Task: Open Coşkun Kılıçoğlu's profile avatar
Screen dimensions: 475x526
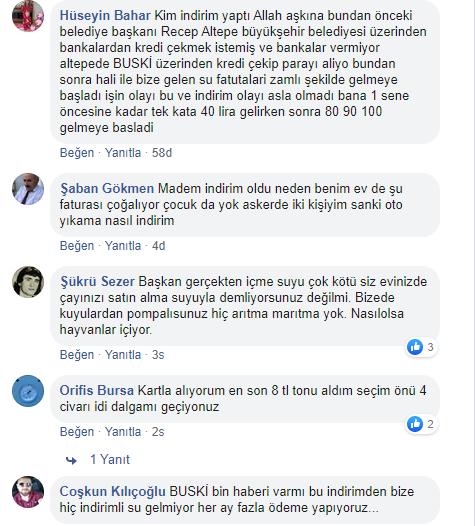Action: [x=28, y=492]
